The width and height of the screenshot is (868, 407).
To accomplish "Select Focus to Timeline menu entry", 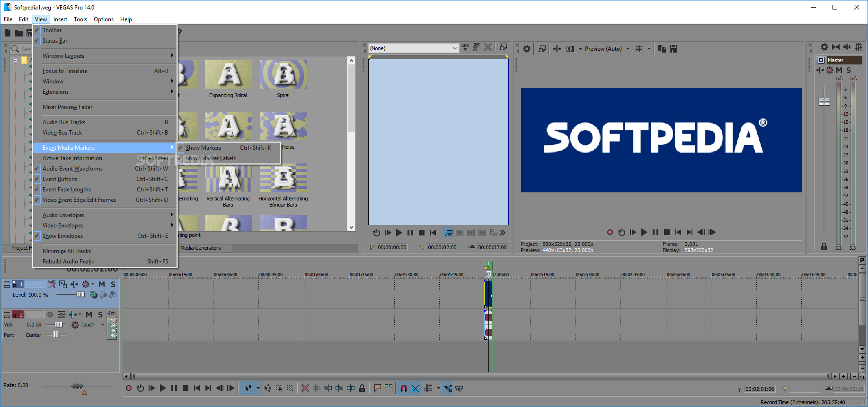I will [105, 71].
